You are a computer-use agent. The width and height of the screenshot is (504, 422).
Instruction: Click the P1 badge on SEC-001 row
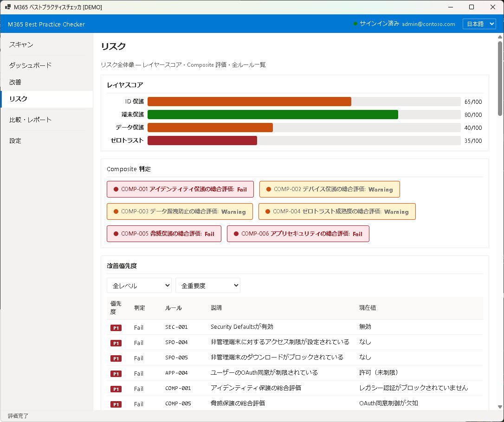tap(116, 327)
